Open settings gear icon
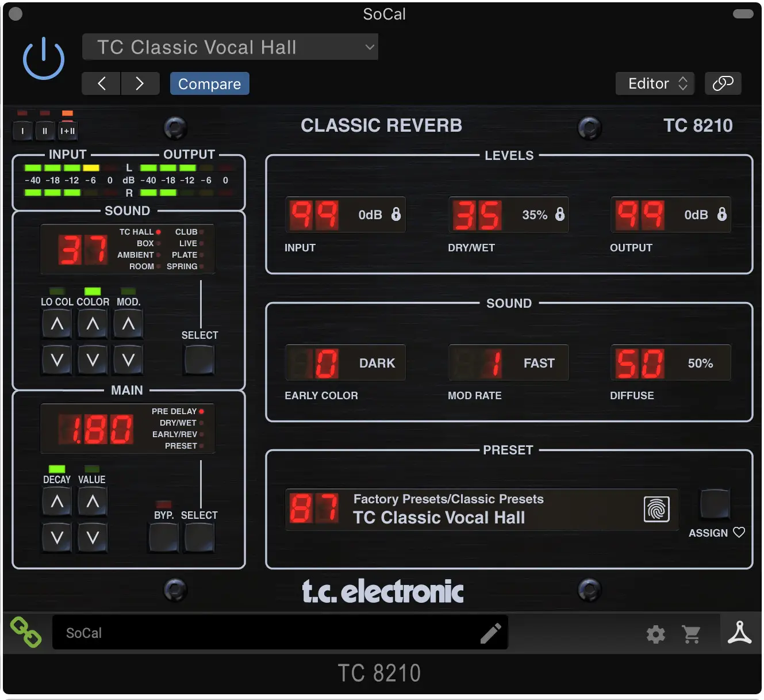The width and height of the screenshot is (764, 700). [656, 634]
